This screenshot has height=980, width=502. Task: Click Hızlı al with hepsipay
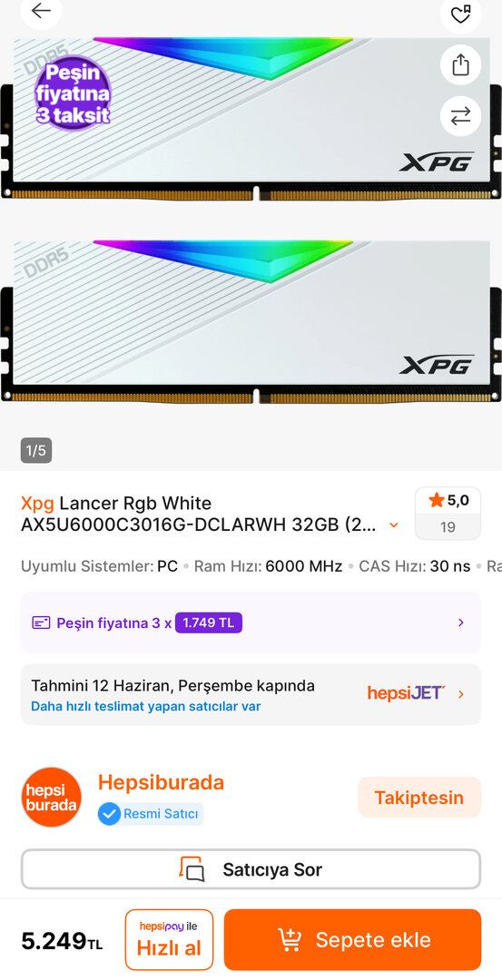coord(169,939)
